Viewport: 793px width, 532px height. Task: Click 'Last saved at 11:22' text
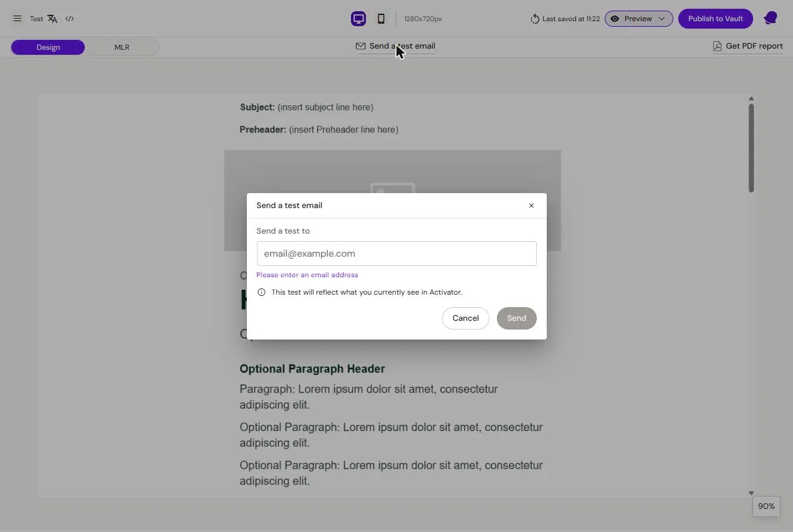pyautogui.click(x=571, y=19)
